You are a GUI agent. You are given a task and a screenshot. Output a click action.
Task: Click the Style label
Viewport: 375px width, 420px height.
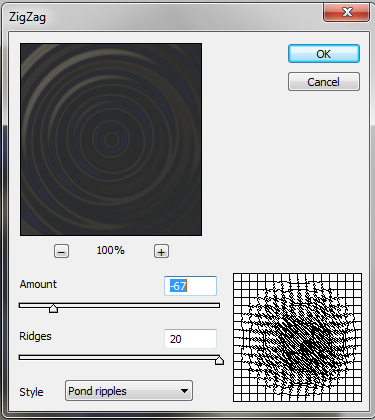(x=31, y=392)
